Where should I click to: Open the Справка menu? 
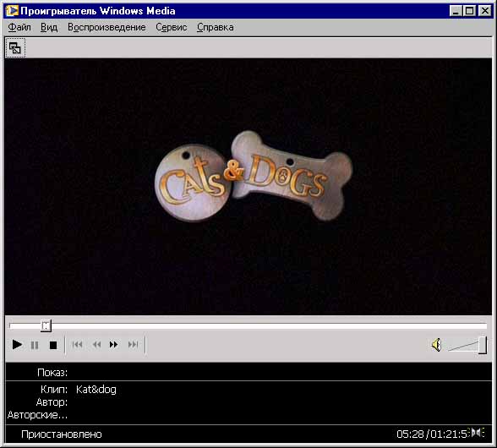pyautogui.click(x=216, y=27)
